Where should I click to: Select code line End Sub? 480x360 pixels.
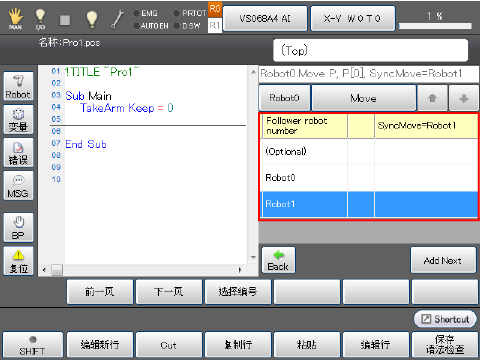[86, 144]
